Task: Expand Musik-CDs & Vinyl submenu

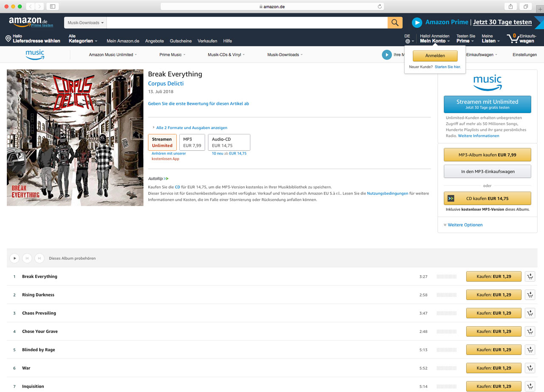Action: coord(226,54)
